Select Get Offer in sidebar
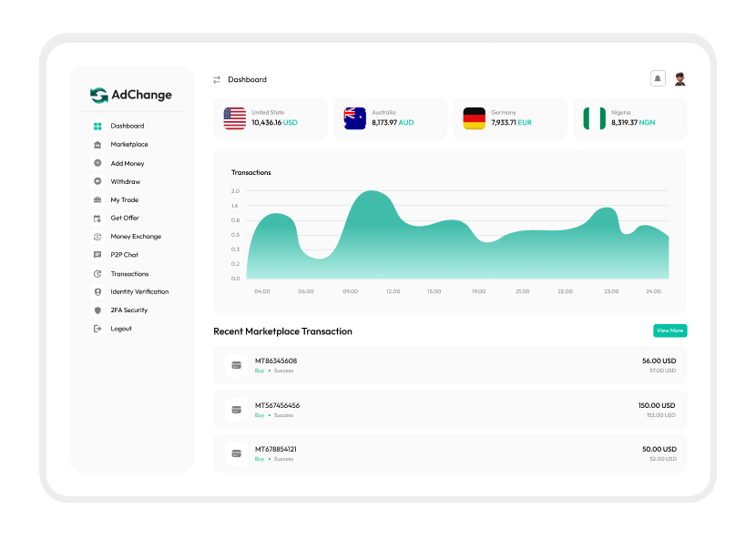The height and width of the screenshot is (539, 756). [125, 219]
